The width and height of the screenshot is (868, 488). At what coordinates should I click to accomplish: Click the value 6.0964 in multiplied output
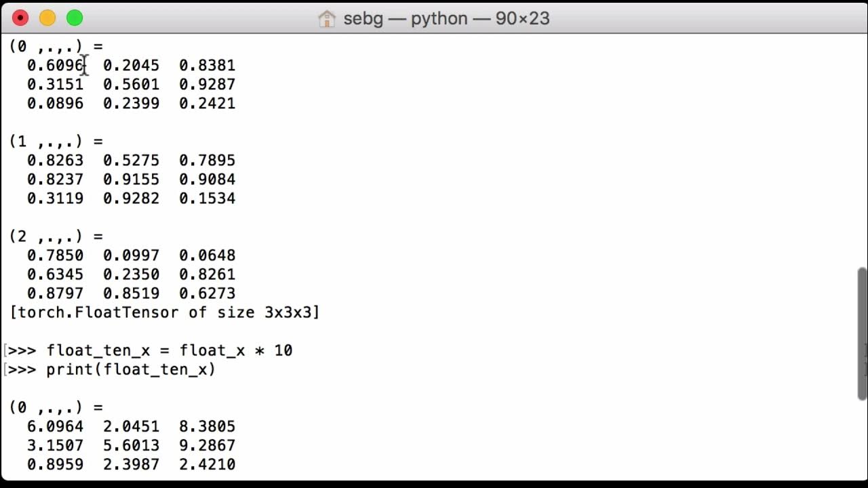[x=56, y=427]
